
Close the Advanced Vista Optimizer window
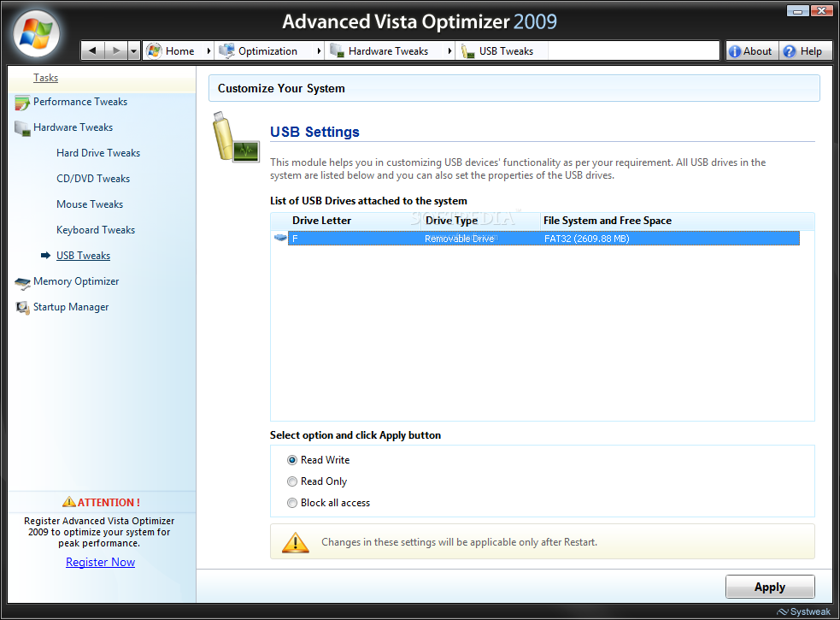click(x=821, y=10)
